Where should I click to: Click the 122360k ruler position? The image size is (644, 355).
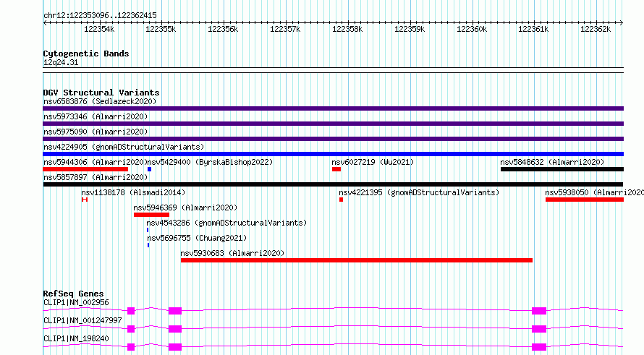tap(472, 30)
